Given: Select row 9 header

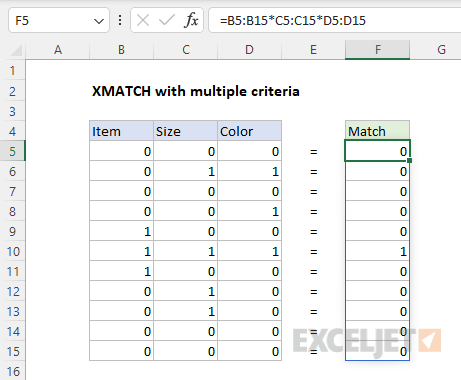Looking at the screenshot, I should click(13, 231).
